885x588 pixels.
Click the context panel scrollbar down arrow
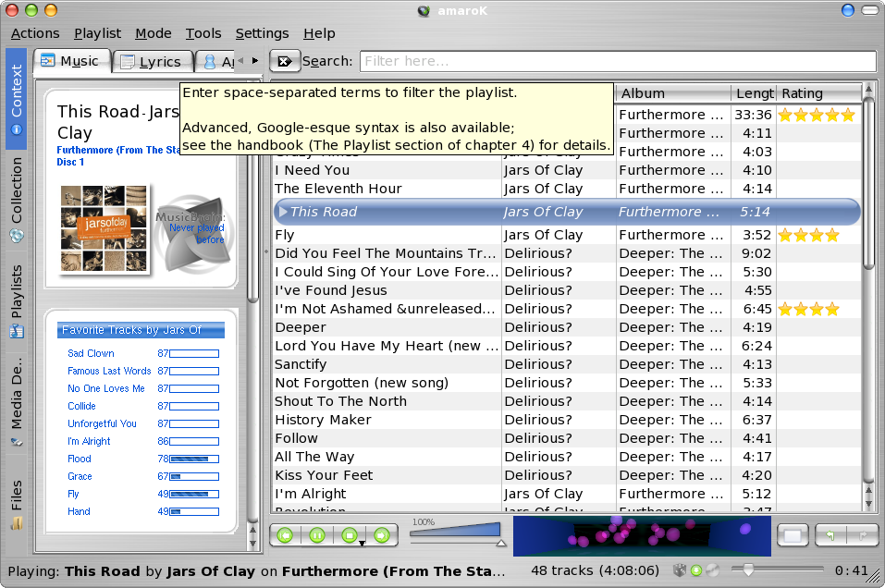pos(252,544)
